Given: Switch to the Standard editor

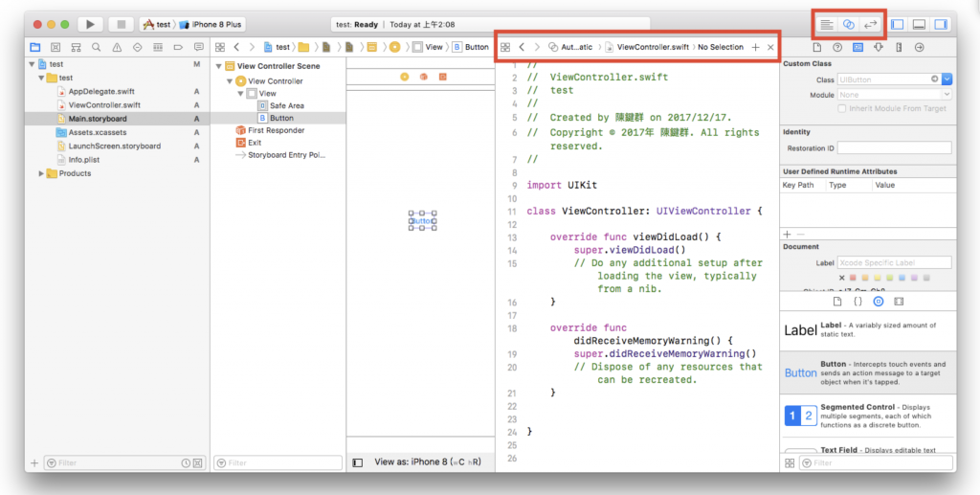Looking at the screenshot, I should tap(827, 24).
